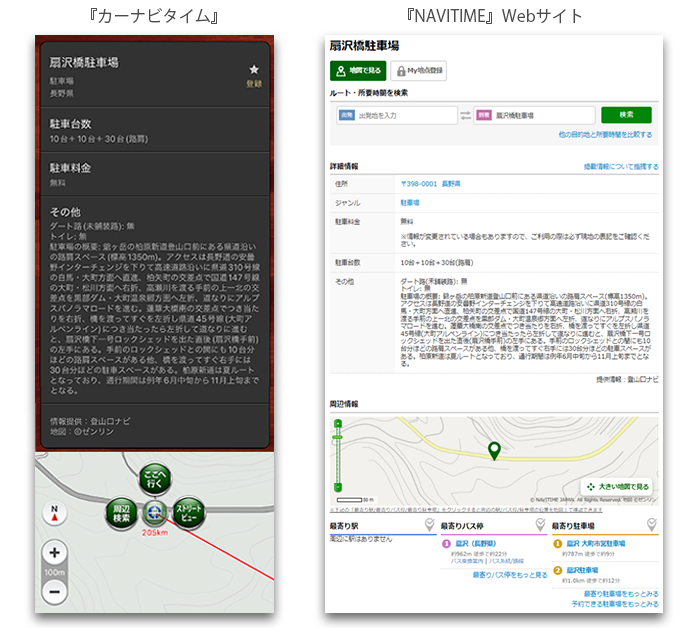
Task: Open 掲載情報について指摘する link
Action: tap(621, 166)
